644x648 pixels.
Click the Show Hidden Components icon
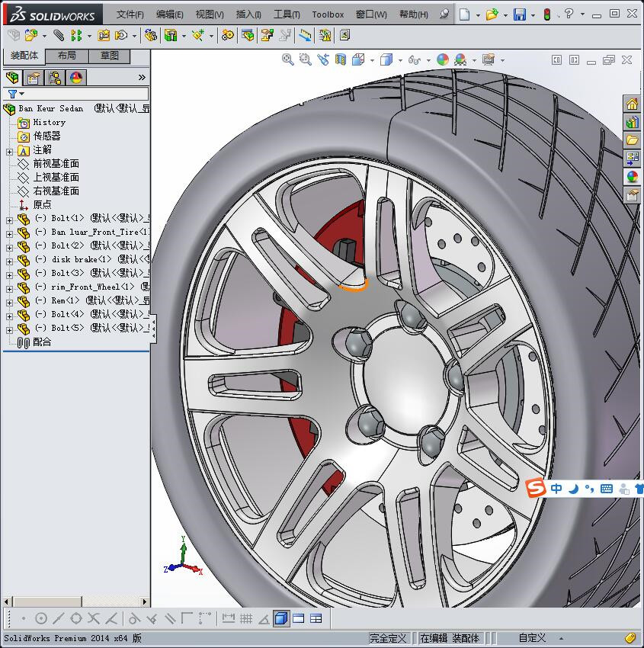tap(151, 36)
